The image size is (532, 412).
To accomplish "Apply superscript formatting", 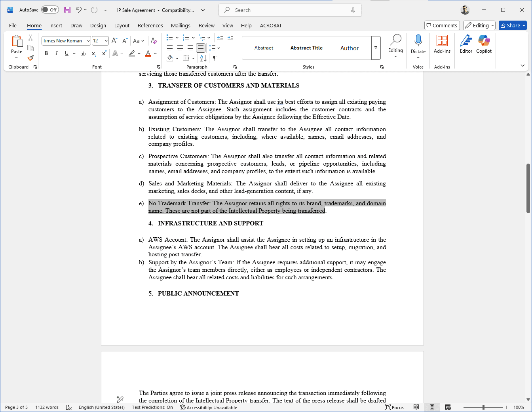I will point(104,53).
